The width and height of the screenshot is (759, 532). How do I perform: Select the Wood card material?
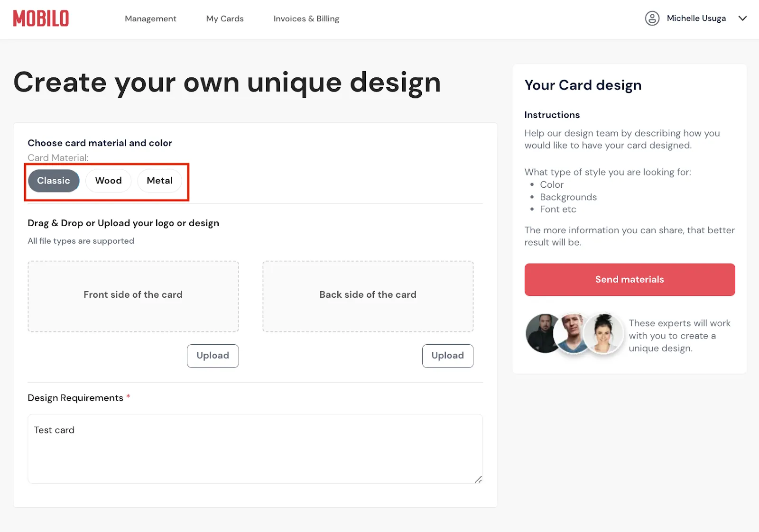coord(109,181)
